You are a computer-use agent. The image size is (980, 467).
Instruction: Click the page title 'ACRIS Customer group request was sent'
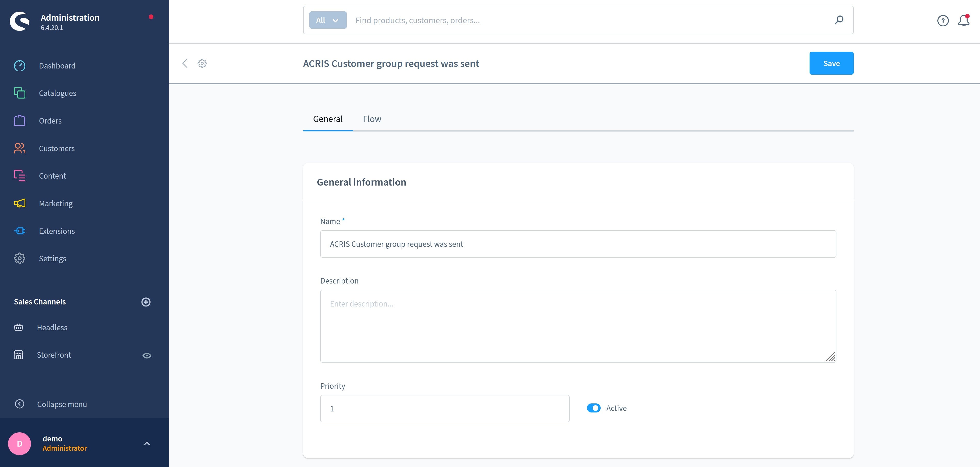391,63
